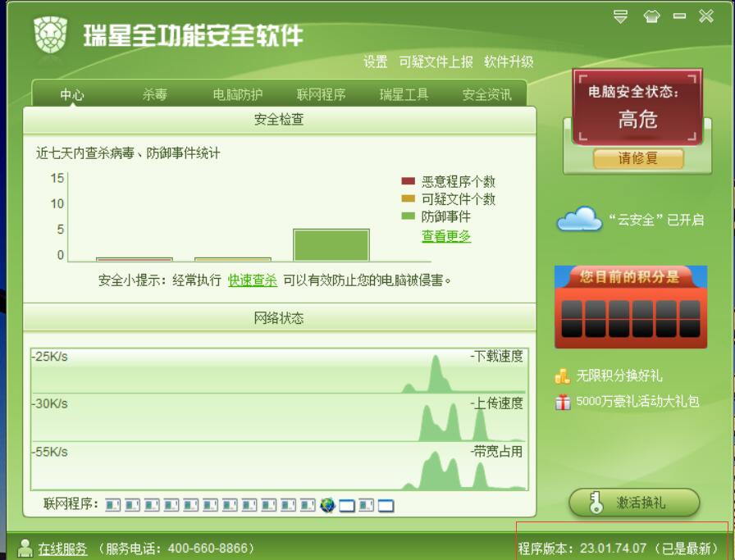Click the "云安全"已开启 text
This screenshot has height=560, width=735.
(x=656, y=219)
